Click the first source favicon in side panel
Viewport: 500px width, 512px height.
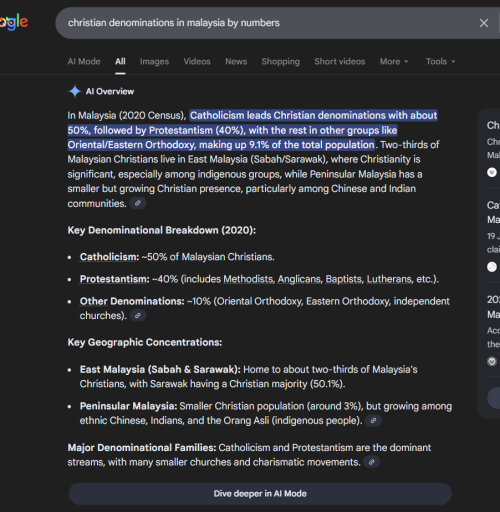(492, 172)
